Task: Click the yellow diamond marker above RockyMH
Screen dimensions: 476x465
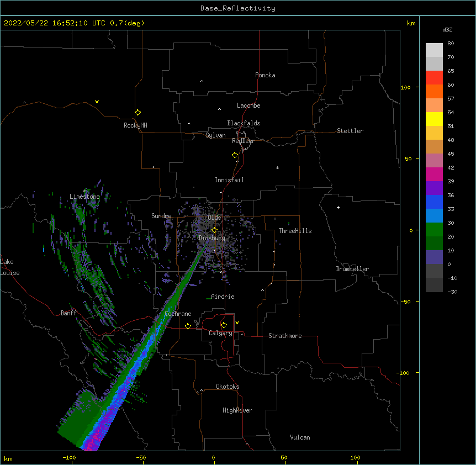Action: (x=137, y=113)
